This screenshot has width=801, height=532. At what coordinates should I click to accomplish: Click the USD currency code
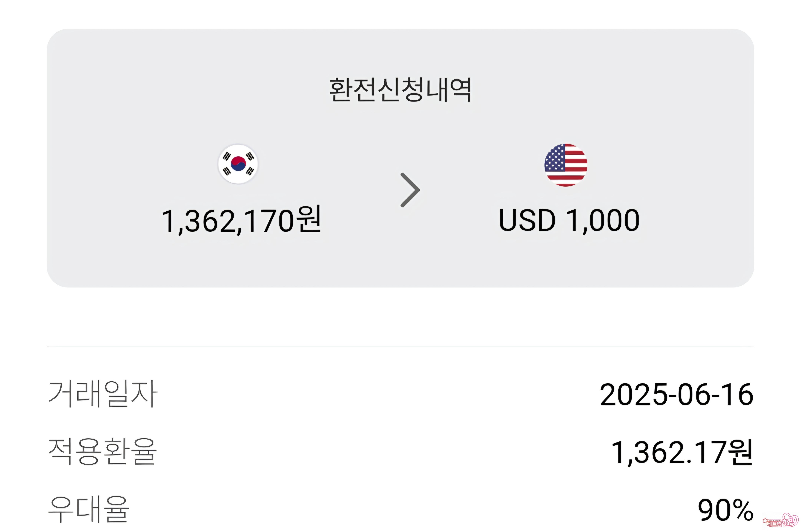tap(527, 221)
